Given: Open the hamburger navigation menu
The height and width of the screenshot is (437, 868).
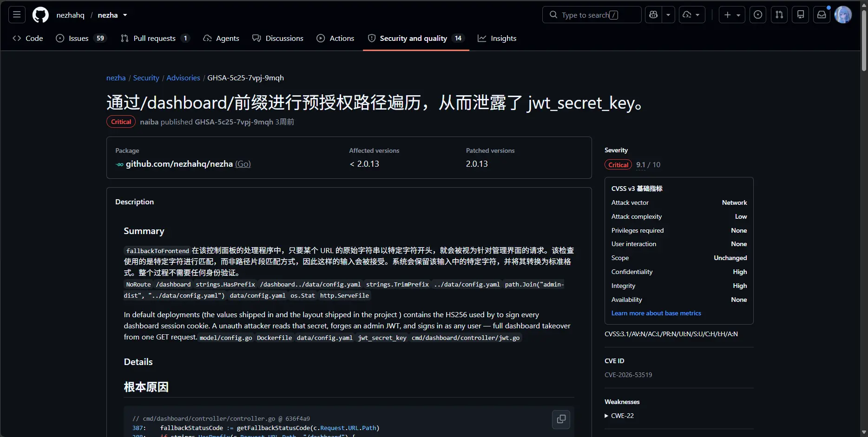Looking at the screenshot, I should [17, 15].
